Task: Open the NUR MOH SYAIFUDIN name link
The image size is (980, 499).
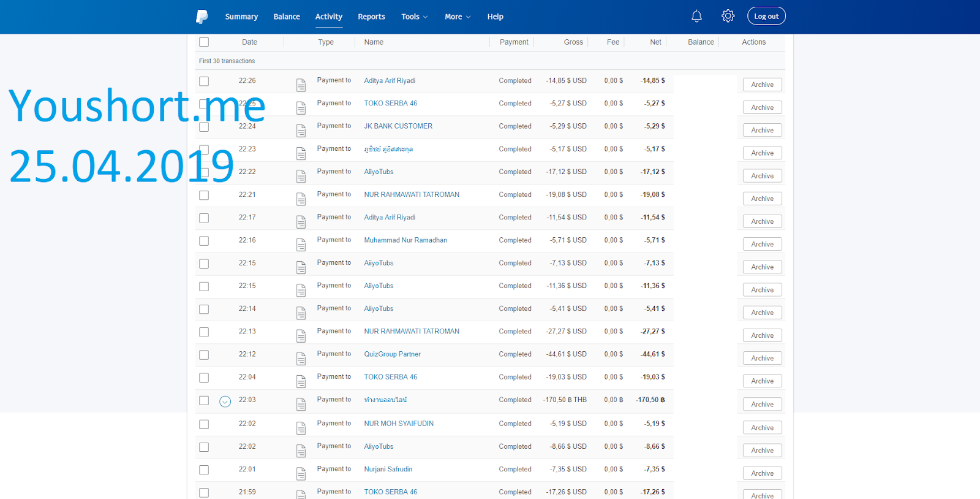Action: click(x=399, y=424)
